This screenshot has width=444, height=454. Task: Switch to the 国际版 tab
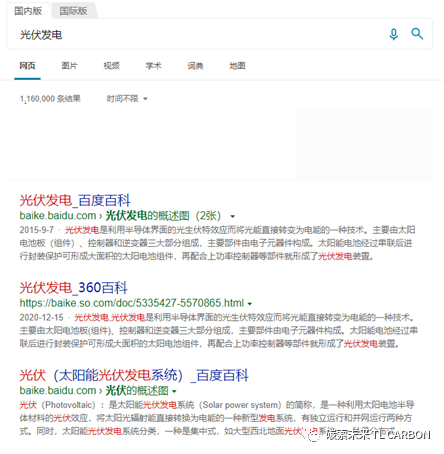click(73, 11)
